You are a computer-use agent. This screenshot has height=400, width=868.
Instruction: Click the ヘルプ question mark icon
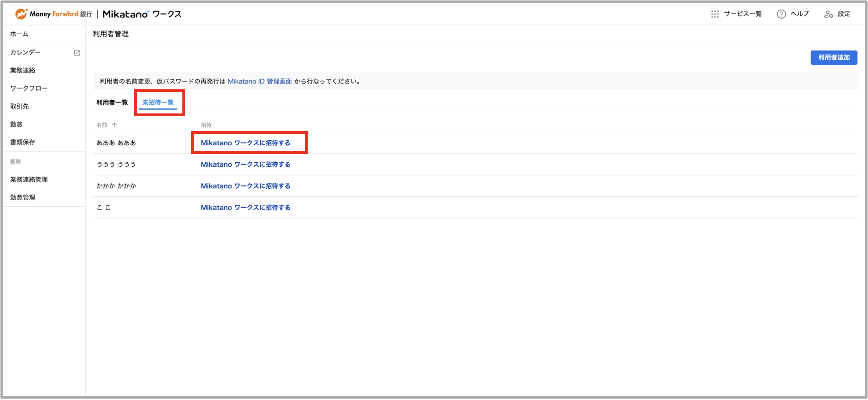point(781,14)
